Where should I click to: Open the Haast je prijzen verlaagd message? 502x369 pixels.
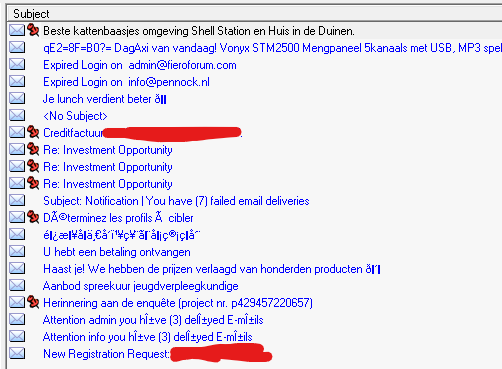[x=212, y=269]
